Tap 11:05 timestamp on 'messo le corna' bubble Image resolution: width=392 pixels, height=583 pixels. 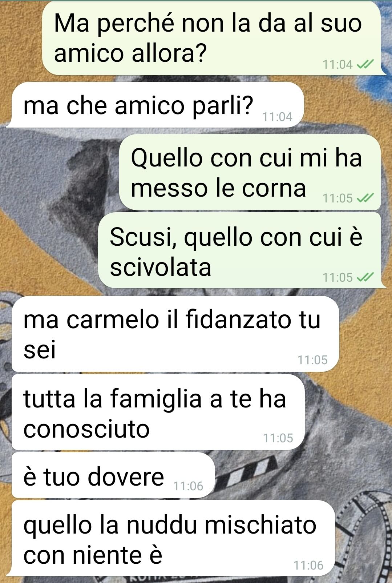click(338, 198)
